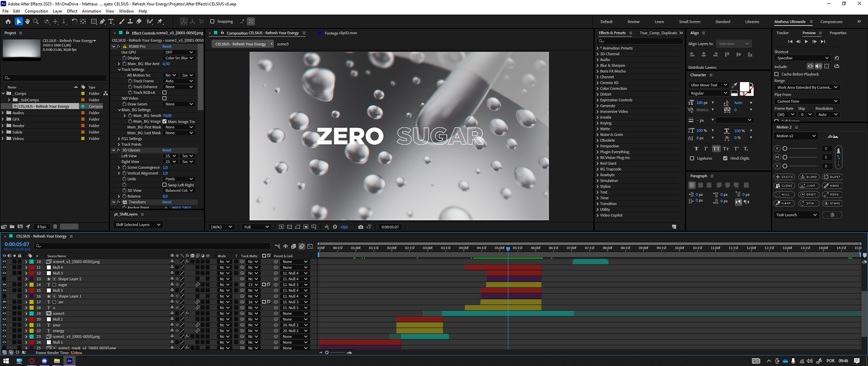Open the Track Frame Auto dropdown

tap(179, 81)
